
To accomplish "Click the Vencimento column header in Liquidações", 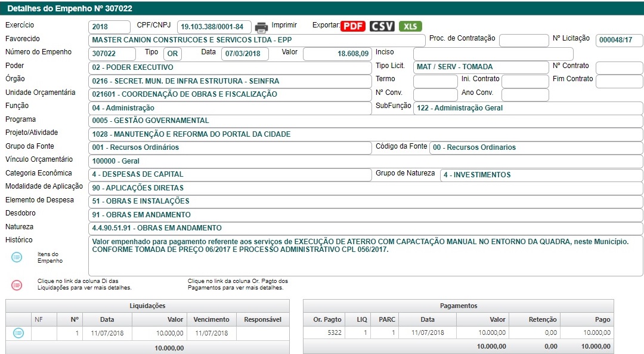I will 211,319.
